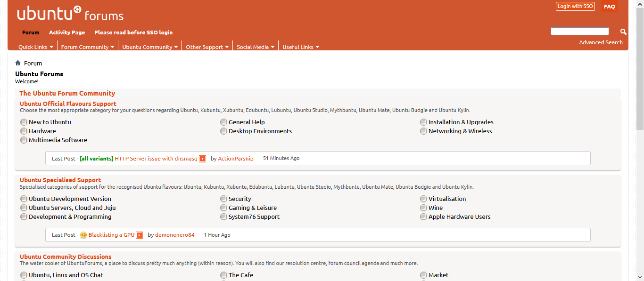Click the forum icon beside Security
Image resolution: width=644 pixels, height=281 pixels.
pyautogui.click(x=224, y=199)
